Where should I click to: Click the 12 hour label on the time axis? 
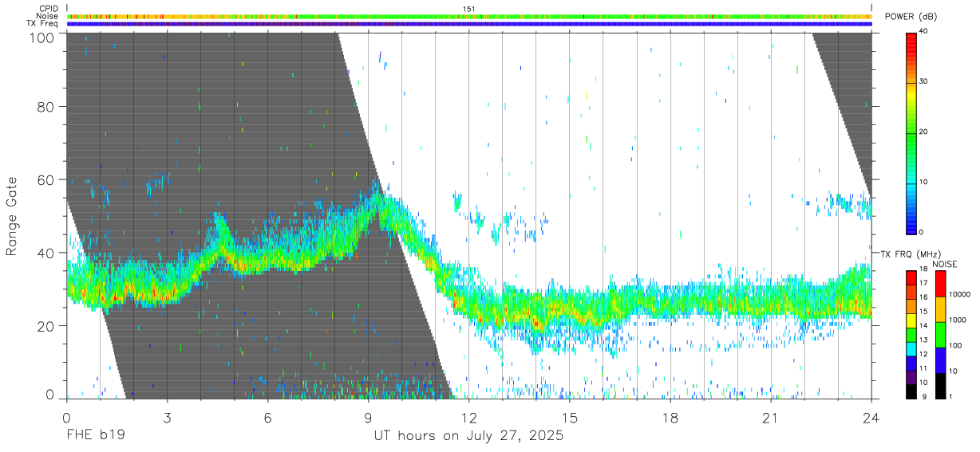click(x=468, y=418)
